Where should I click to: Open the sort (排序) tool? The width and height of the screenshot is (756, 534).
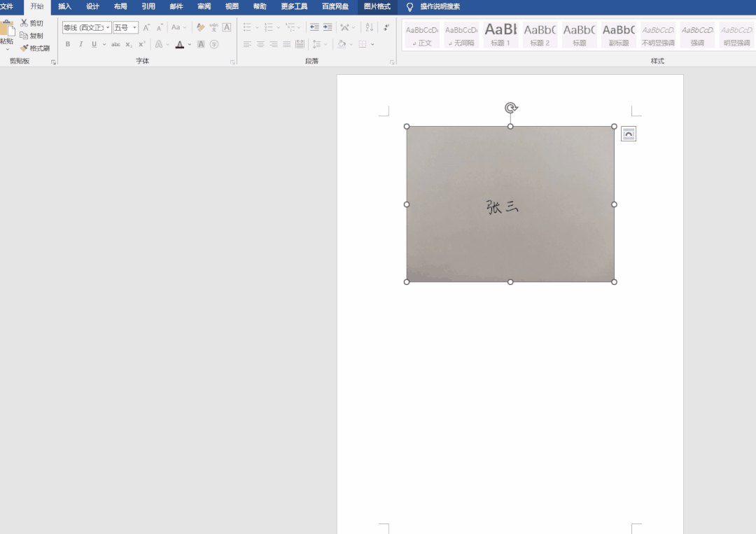click(x=369, y=27)
